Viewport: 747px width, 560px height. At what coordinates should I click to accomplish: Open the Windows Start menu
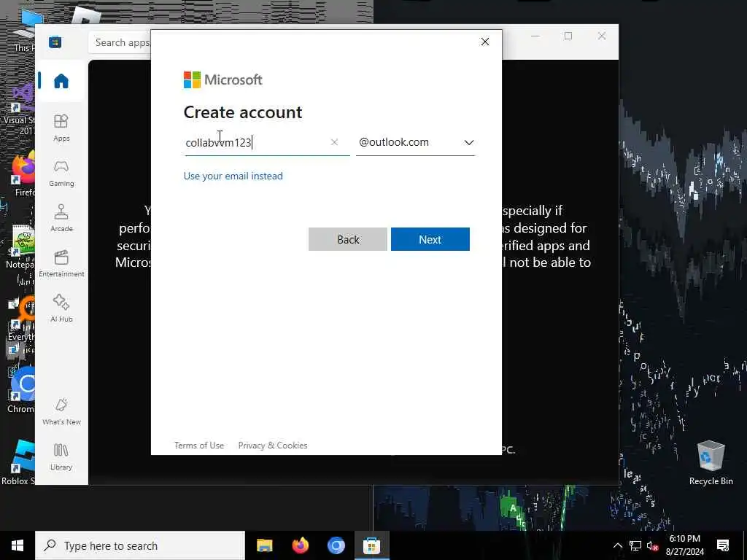coord(18,545)
